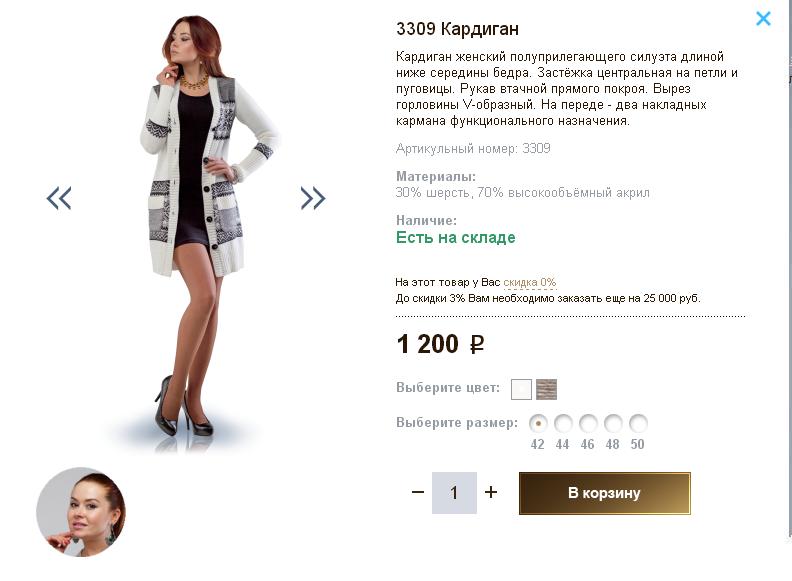
Task: Click the 1 200 ₽ price
Action: pyautogui.click(x=440, y=345)
